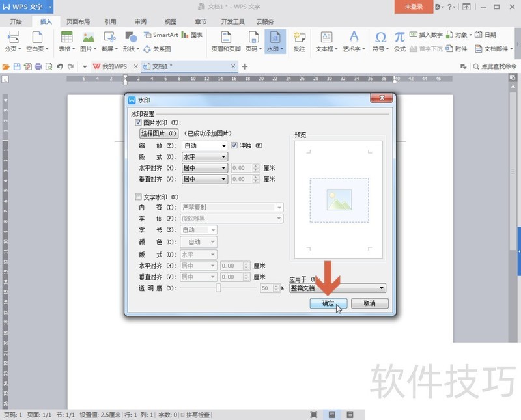
Task: Open the 表格 table insert tool
Action: coord(67,42)
